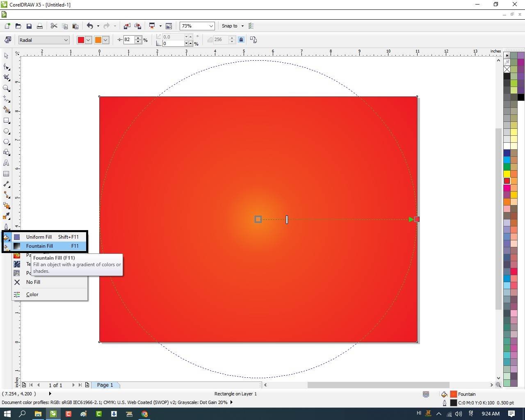Viewport: 525px width, 420px height.
Task: Go to the last page arrow
Action: point(80,385)
